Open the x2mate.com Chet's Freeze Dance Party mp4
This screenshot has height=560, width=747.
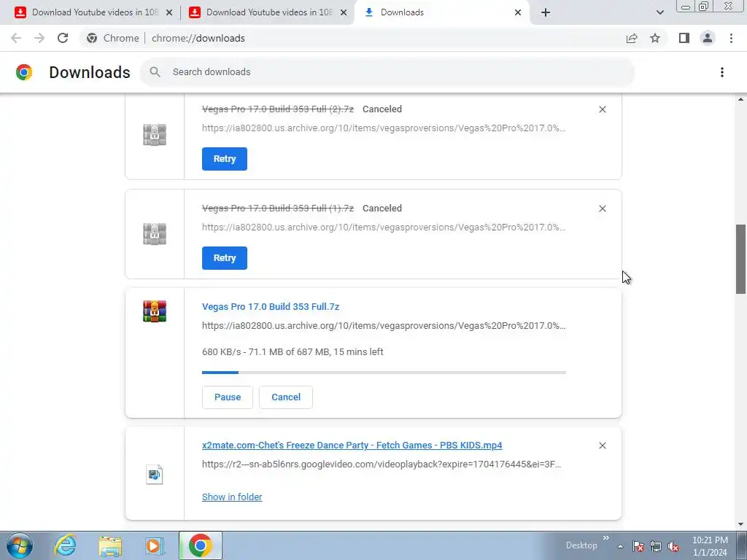tap(352, 446)
